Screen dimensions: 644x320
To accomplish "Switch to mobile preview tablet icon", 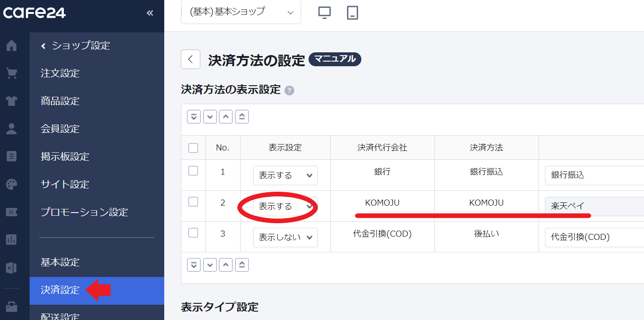I will coord(353,13).
